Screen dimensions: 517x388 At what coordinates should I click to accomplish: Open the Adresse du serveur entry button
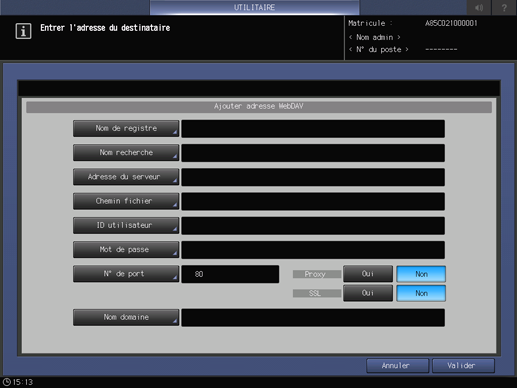[126, 177]
